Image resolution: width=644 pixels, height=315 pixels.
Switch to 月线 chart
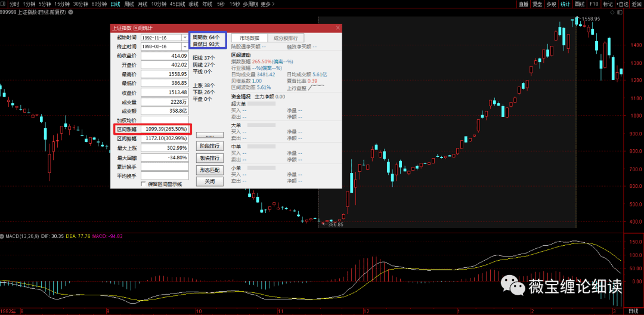(x=143, y=4)
